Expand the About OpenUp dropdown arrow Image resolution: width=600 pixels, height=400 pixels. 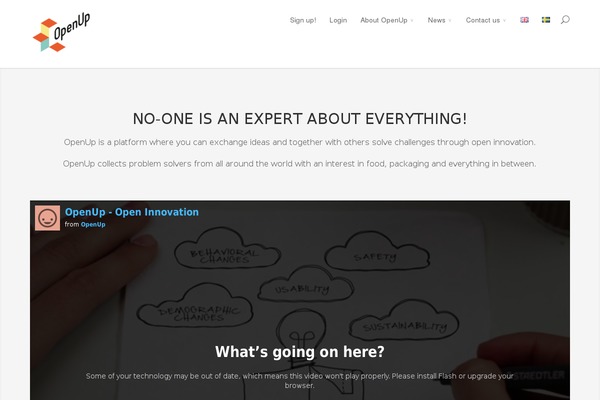tap(412, 21)
